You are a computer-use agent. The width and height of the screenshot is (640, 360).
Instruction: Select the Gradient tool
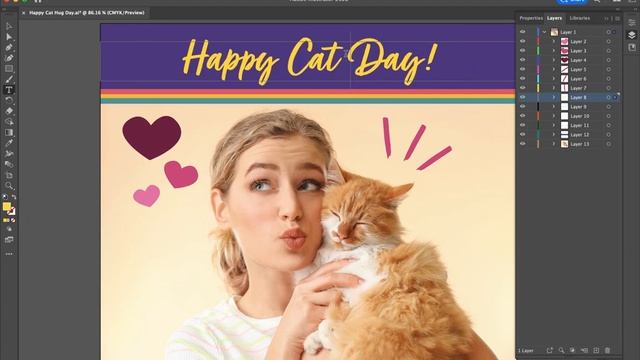[9, 132]
